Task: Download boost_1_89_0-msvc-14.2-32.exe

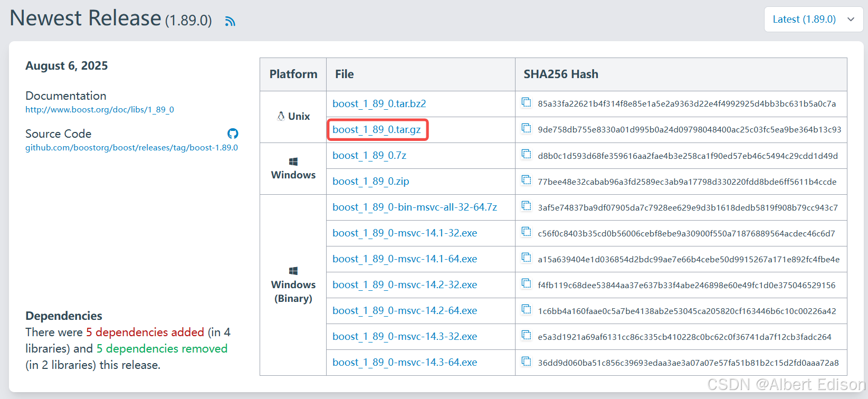Action: tap(405, 284)
